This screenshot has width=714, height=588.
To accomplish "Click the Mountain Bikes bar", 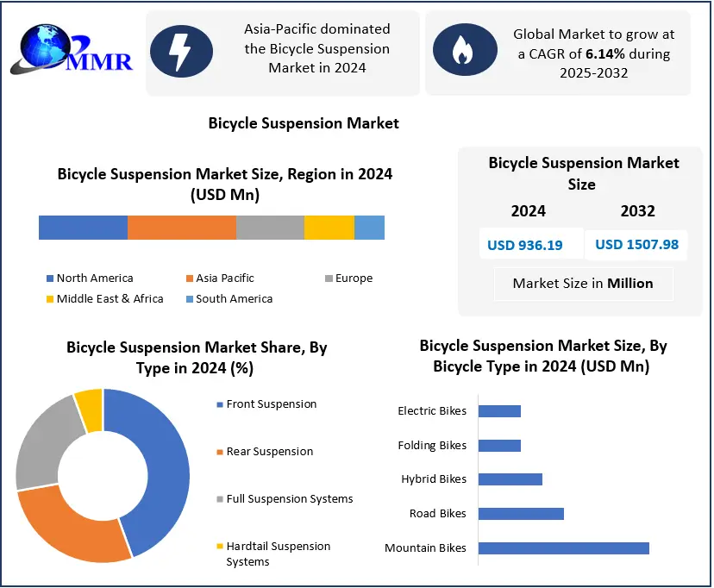I will click(562, 547).
